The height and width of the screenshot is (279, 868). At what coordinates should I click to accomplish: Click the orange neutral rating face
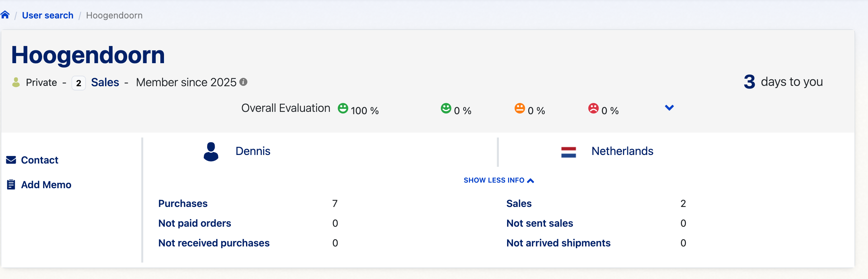point(520,108)
